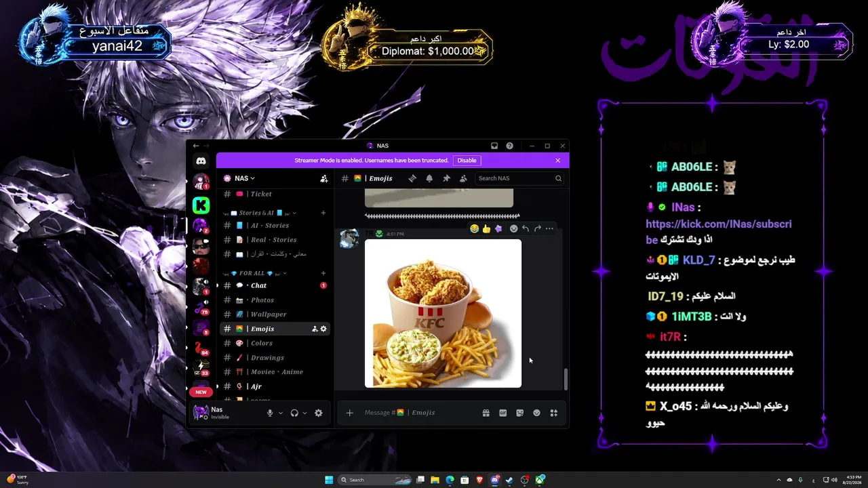Send a gift from message bar

[x=486, y=413]
